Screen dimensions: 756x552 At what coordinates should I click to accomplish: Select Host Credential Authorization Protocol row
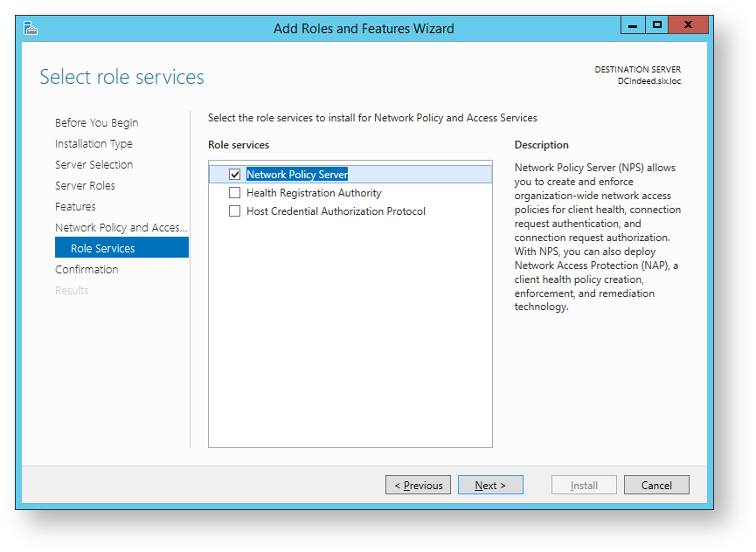[336, 211]
